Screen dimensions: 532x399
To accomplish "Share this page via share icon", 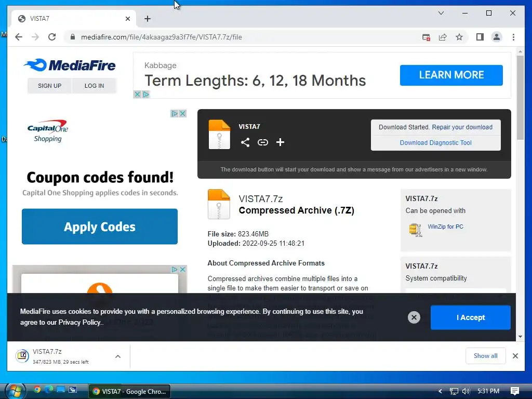I will (x=443, y=37).
